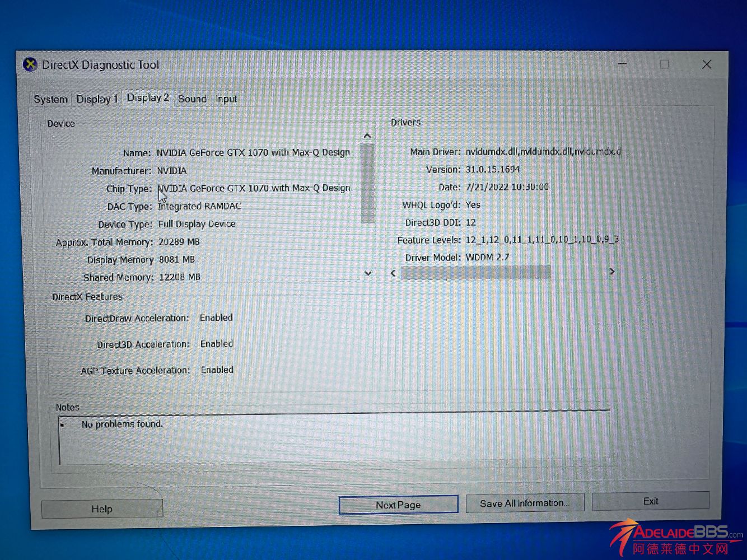Close the DirectX Diagnostic Tool window

tap(707, 64)
